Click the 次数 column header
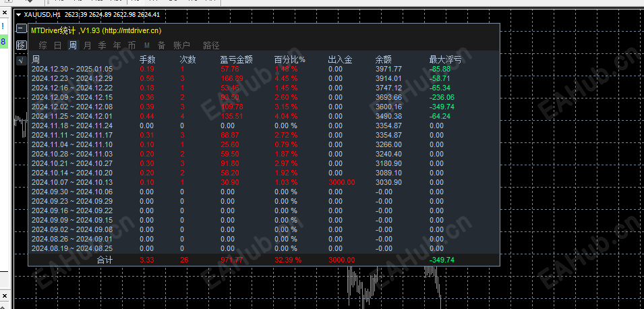The image size is (644, 309). coord(187,59)
